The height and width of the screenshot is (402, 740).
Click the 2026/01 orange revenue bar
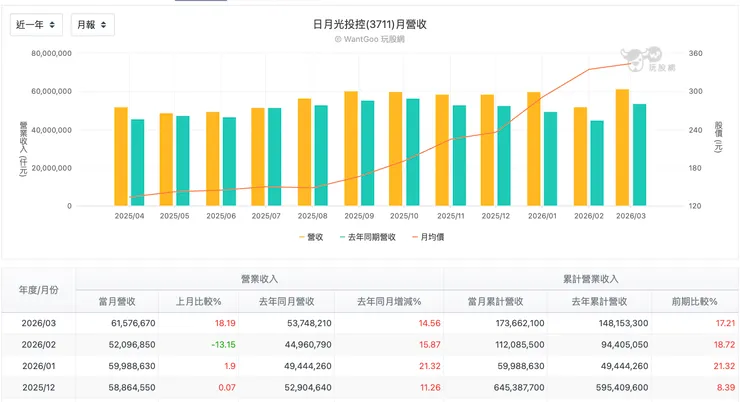[x=534, y=149]
